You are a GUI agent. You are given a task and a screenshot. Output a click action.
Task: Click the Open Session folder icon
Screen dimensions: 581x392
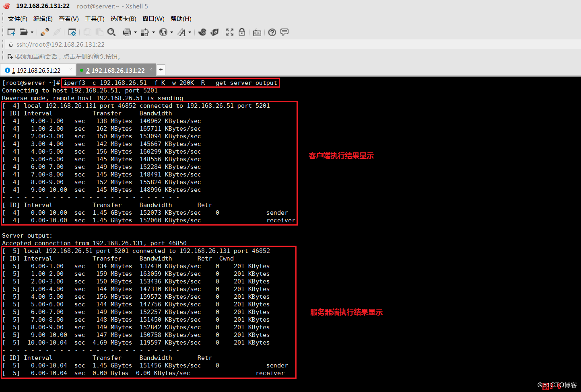point(24,32)
